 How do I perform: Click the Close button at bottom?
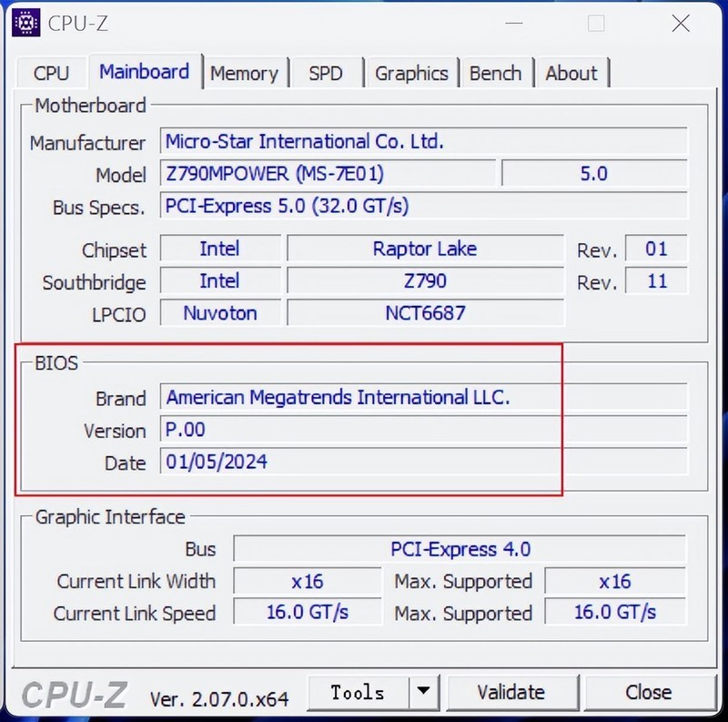coord(649,692)
